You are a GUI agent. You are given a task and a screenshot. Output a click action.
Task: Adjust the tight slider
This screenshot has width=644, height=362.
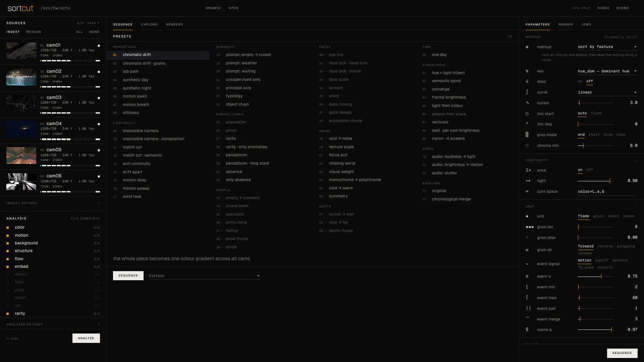point(596,181)
